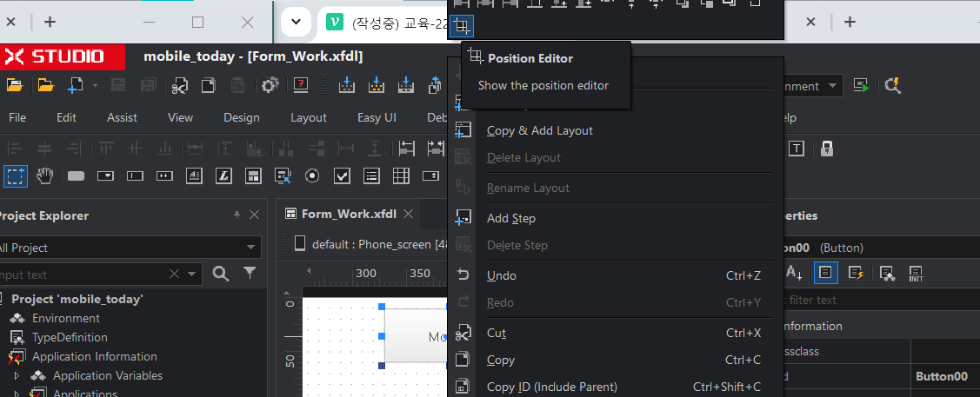Screen dimensions: 980x397
Task: Choose Undo from context menu
Action: click(x=616, y=275)
